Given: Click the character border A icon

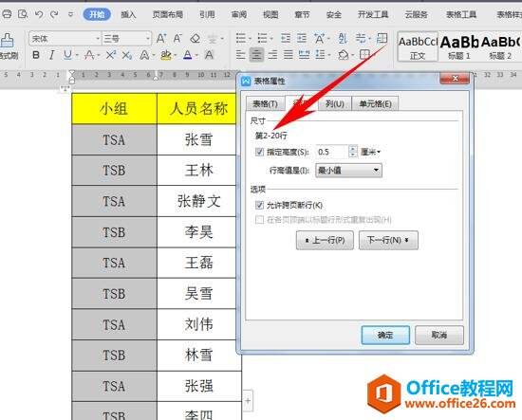Looking at the screenshot, I should pos(209,55).
